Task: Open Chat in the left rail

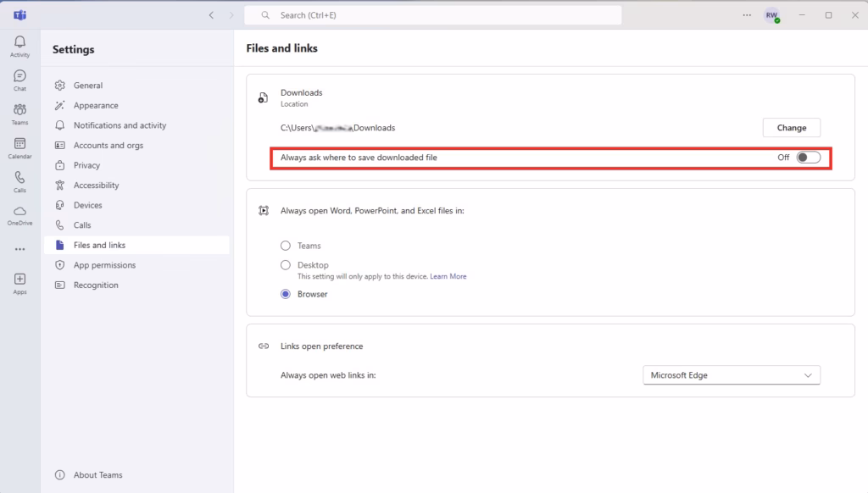Action: click(x=20, y=80)
